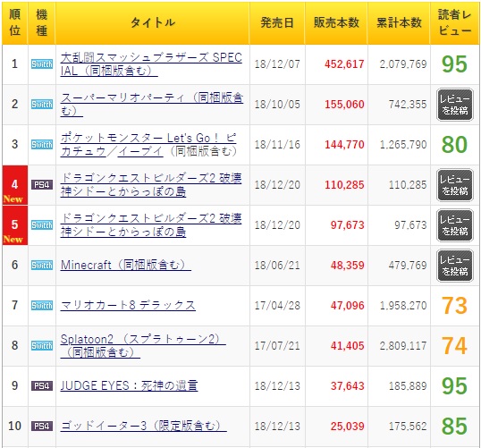The height and width of the screenshot is (448, 481).
Task: Click Switch icon beside Mario Kart 8 Deluxe
Action: pos(42,305)
